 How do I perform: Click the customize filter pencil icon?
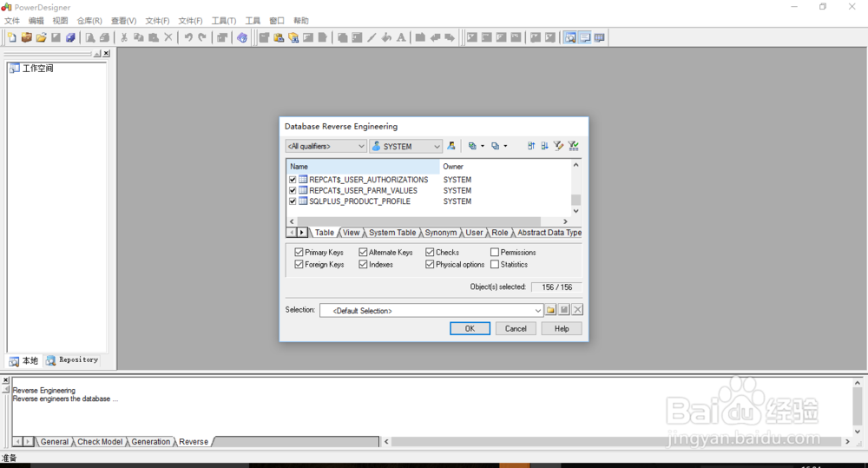coord(558,146)
